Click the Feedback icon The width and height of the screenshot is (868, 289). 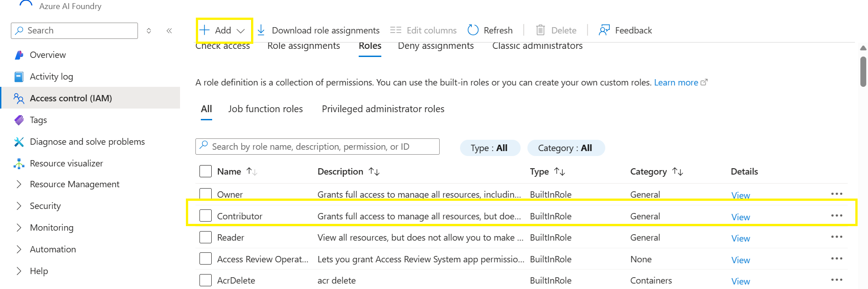point(604,30)
